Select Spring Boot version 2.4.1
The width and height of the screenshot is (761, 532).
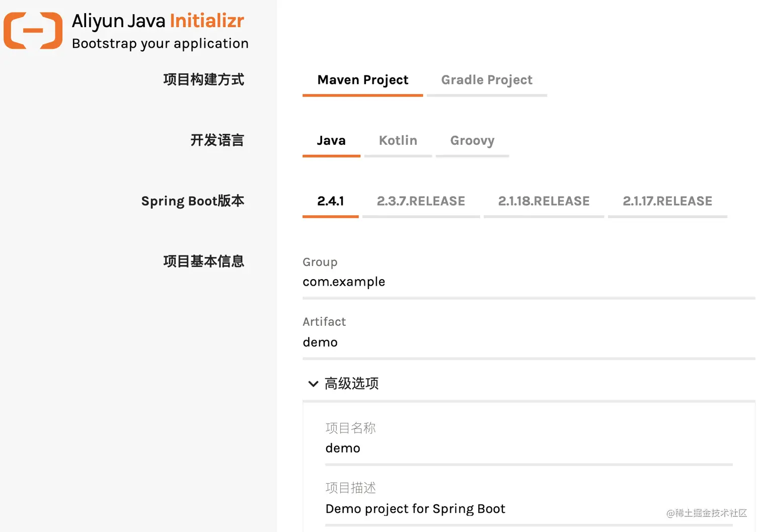pos(330,201)
